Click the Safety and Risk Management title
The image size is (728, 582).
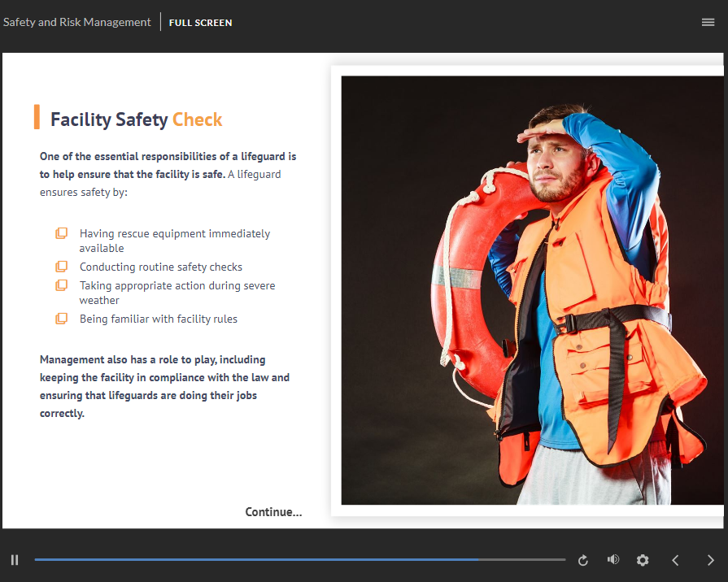click(x=76, y=22)
